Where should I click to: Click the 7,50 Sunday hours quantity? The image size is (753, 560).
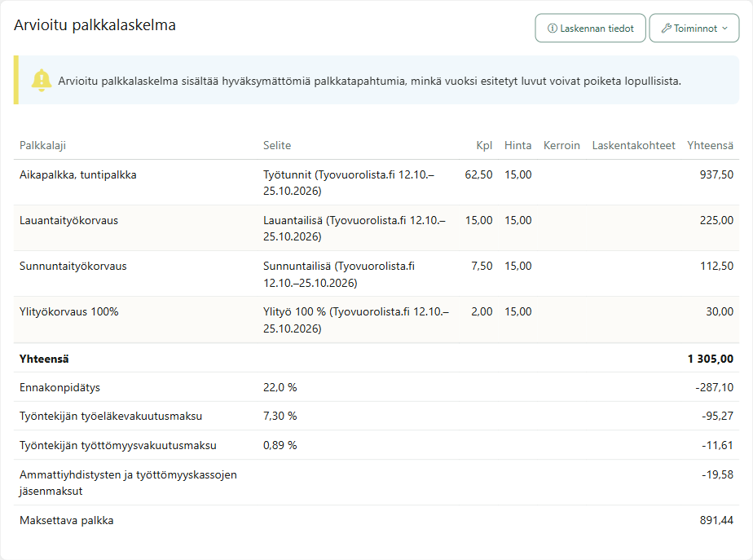(482, 266)
